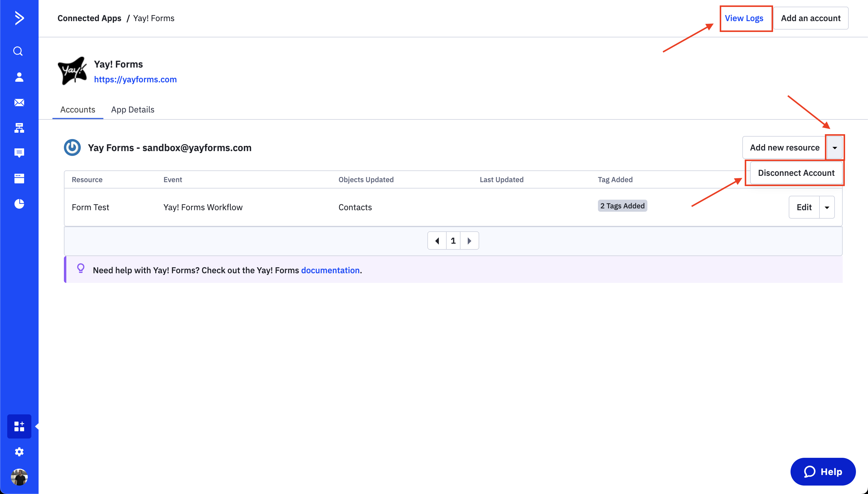Open the Contacts section from the sidebar
This screenshot has height=494, width=868.
coord(19,77)
